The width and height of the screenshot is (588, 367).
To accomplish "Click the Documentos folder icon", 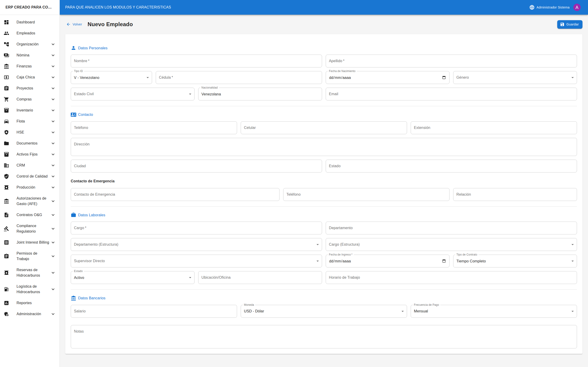I will (x=7, y=143).
